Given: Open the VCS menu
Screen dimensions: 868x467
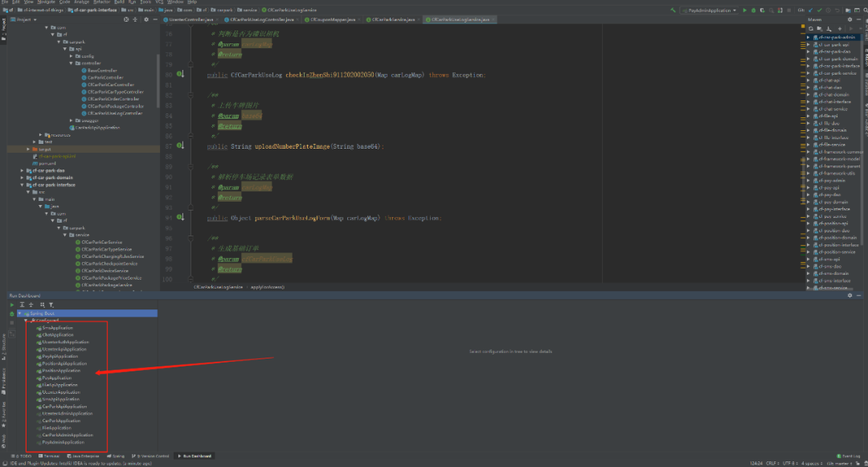Looking at the screenshot, I should pyautogui.click(x=159, y=2).
